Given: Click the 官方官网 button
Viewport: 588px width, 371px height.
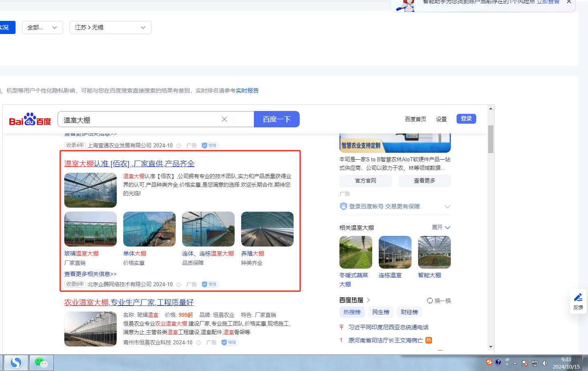Looking at the screenshot, I should point(366,181).
